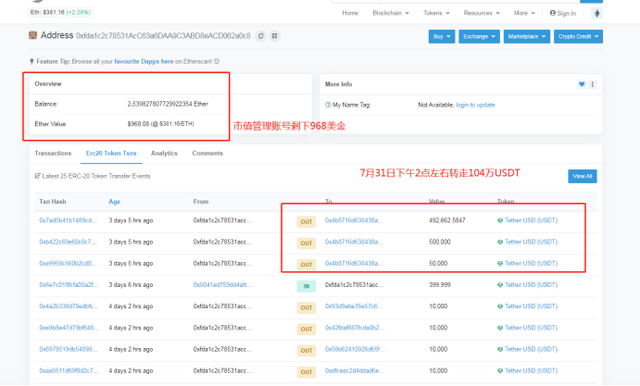The image size is (640, 386).
Task: Switch to the Analytics tab
Action: (x=164, y=153)
